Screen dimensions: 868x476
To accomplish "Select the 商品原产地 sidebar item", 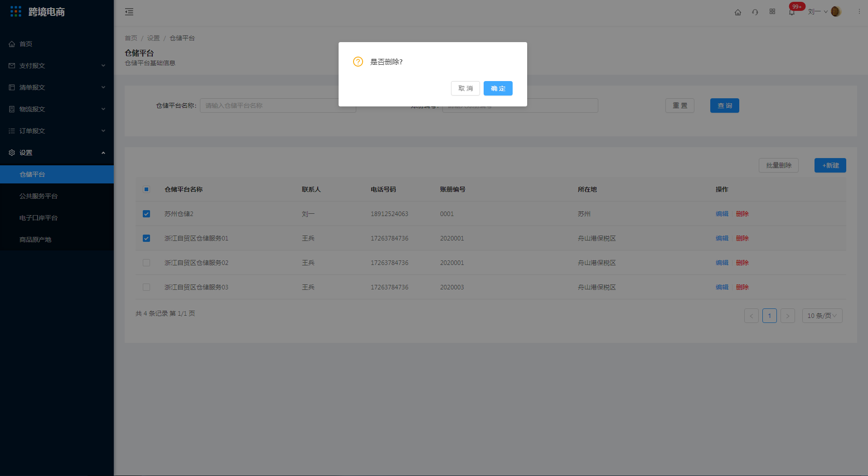I will (57, 240).
